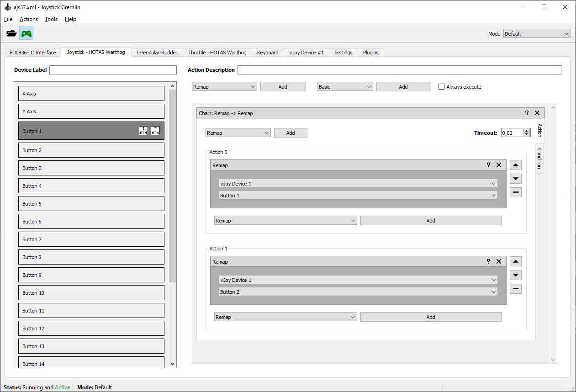Viewport: 576px width, 392px height.
Task: Click the input list scroll up arrow
Action: [172, 86]
